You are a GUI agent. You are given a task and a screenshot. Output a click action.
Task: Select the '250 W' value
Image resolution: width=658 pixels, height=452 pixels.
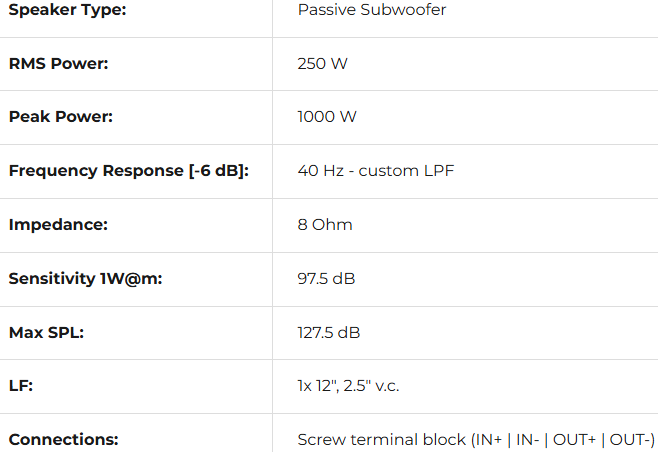(322, 63)
